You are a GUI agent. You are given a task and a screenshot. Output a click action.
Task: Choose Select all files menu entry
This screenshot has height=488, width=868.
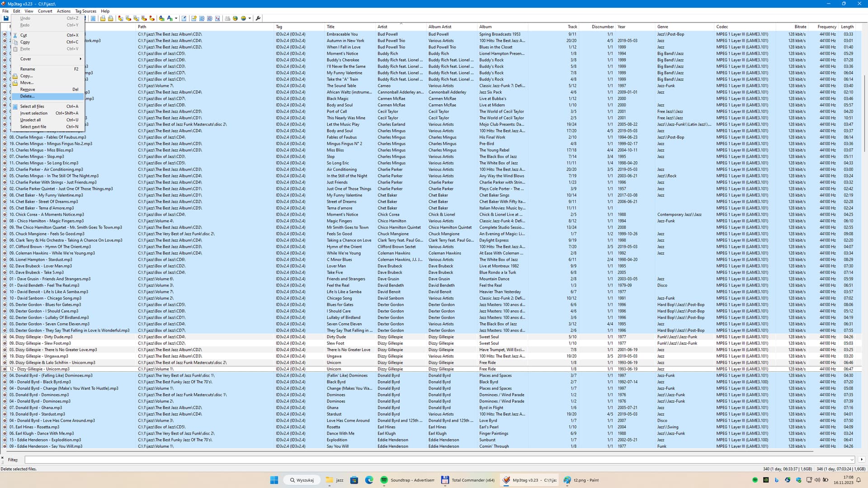coord(48,107)
